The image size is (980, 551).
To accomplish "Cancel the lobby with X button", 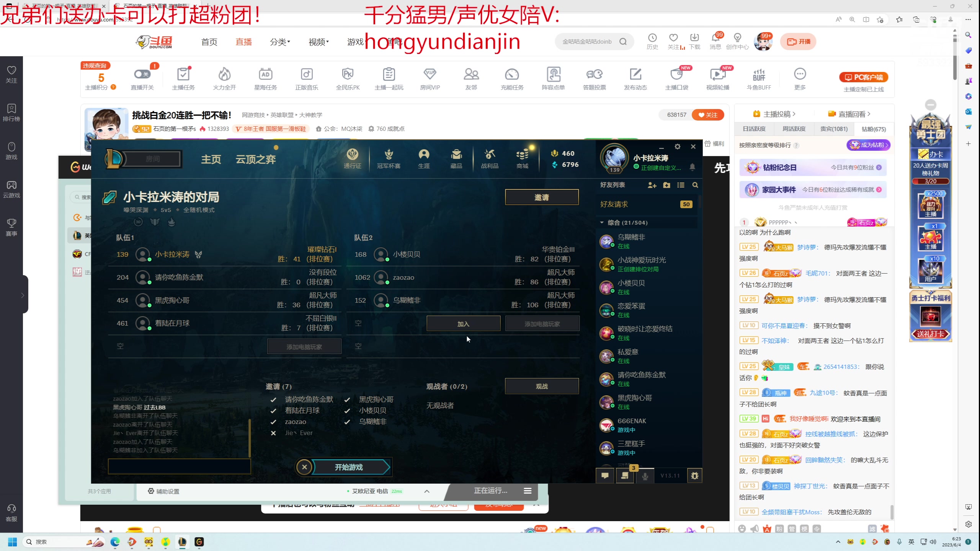I will tap(304, 467).
